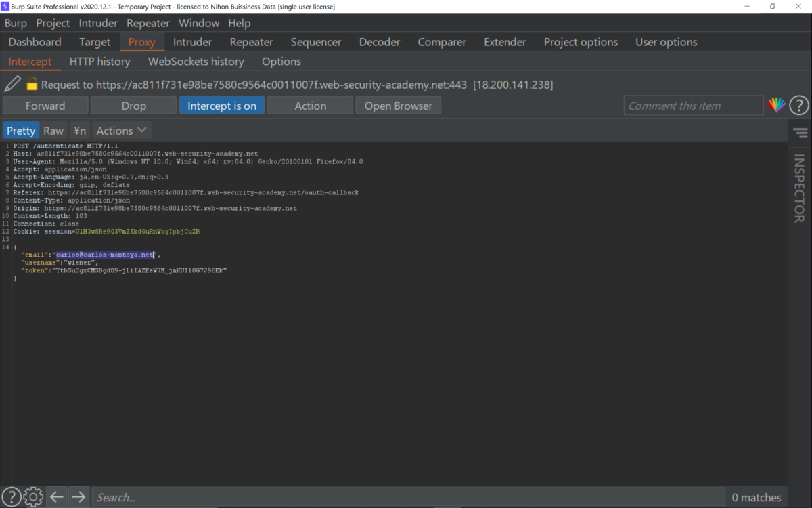Image resolution: width=812 pixels, height=508 pixels.
Task: Open search settings gear icon
Action: (33, 497)
